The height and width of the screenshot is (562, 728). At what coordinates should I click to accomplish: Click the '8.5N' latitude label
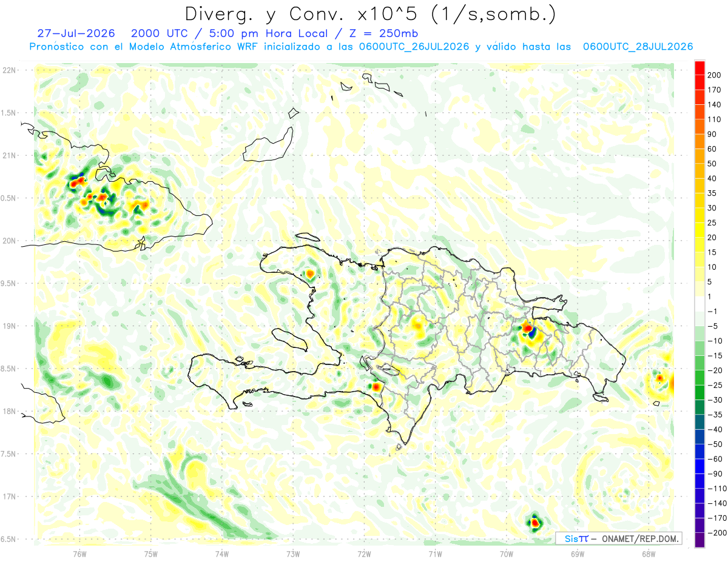tap(8, 369)
